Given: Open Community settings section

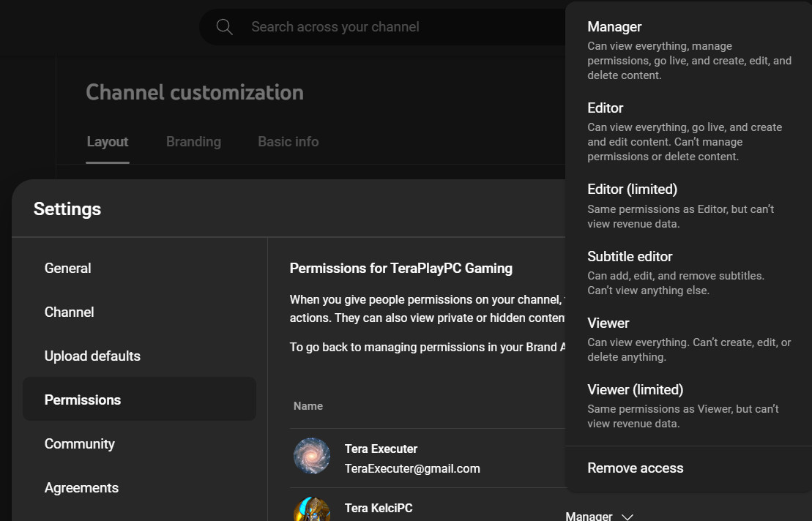Looking at the screenshot, I should [139, 444].
